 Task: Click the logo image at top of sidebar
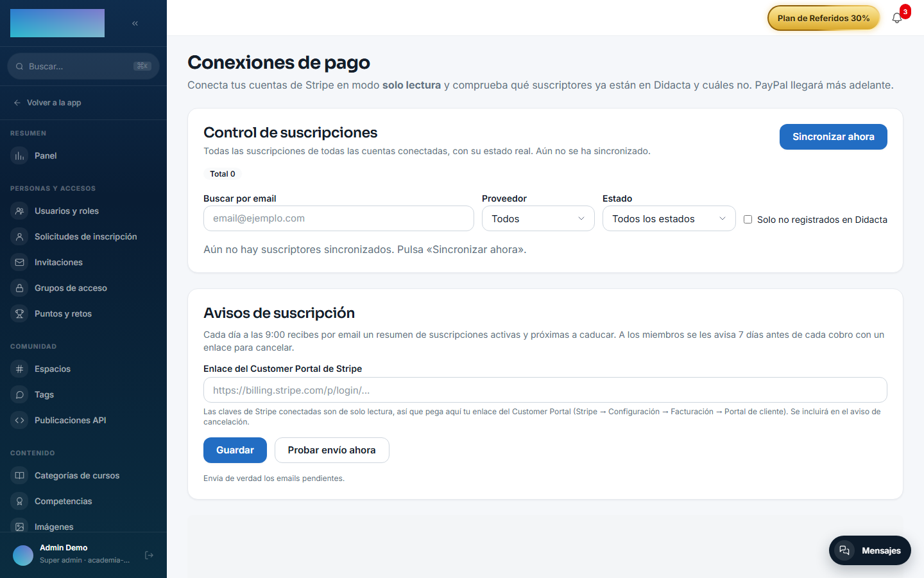pyautogui.click(x=57, y=23)
